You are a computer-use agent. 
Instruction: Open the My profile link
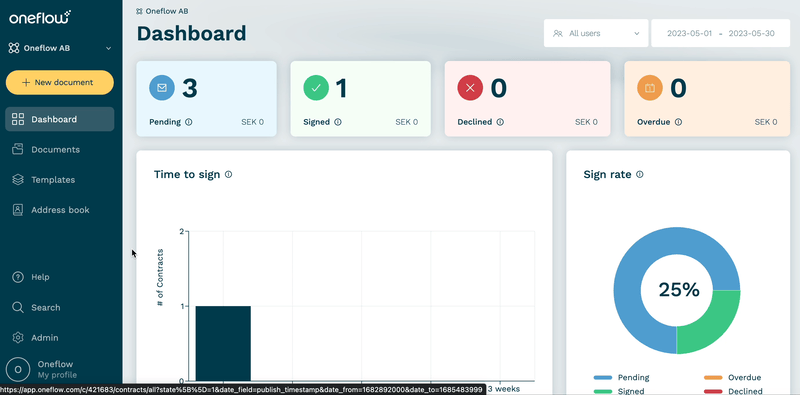click(57, 375)
